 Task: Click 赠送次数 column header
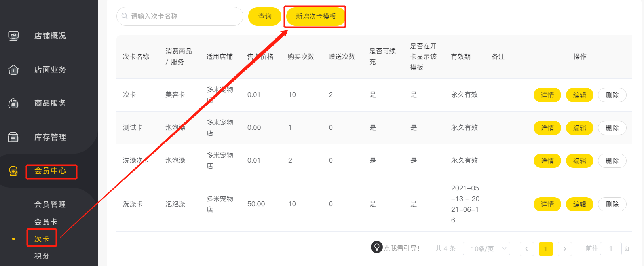[342, 57]
